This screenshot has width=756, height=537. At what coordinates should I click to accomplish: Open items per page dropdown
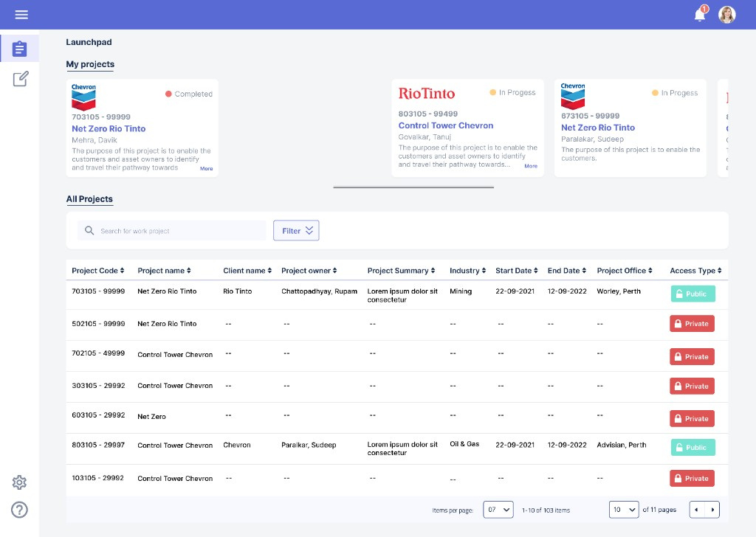pos(498,510)
